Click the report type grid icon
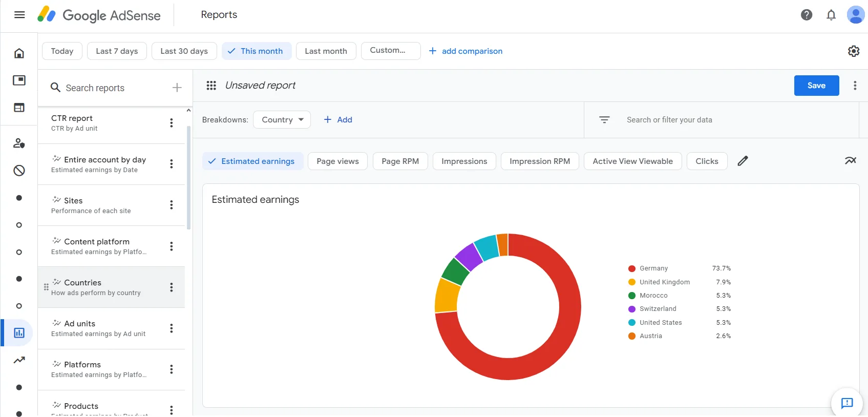Screen dimensions: 868x417 coord(211,86)
